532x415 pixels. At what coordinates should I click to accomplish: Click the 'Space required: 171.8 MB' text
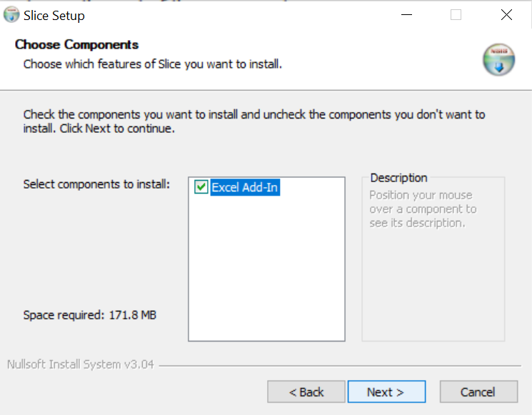pos(89,315)
